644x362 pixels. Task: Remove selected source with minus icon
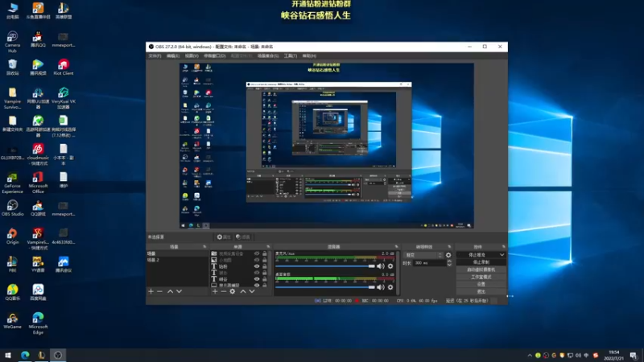[224, 291]
